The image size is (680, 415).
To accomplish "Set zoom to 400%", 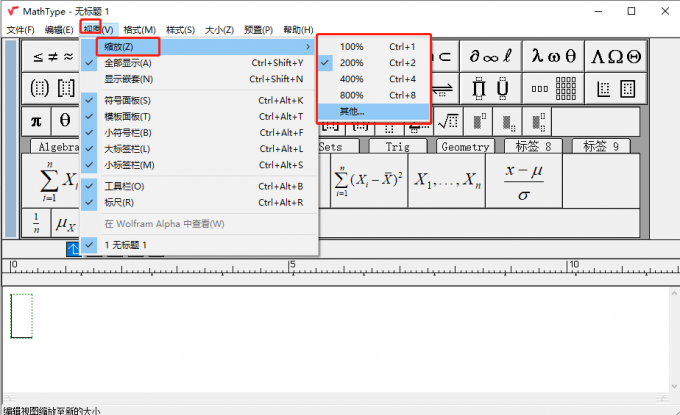I will click(x=374, y=79).
